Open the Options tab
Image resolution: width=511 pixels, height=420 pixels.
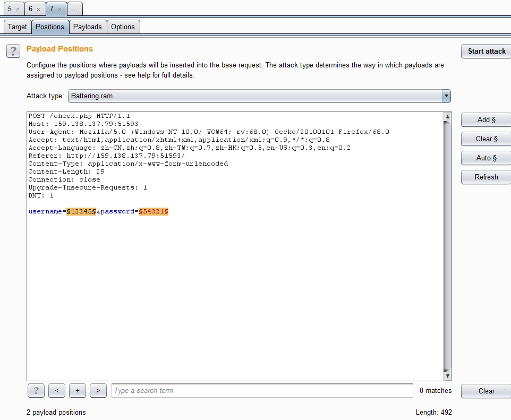[123, 27]
